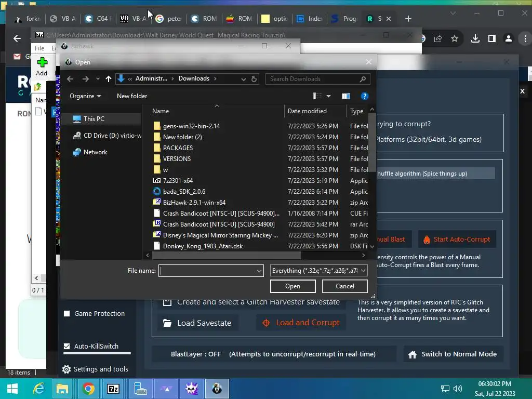The image size is (532, 399).
Task: Toggle the preview pane icon
Action: [345, 96]
